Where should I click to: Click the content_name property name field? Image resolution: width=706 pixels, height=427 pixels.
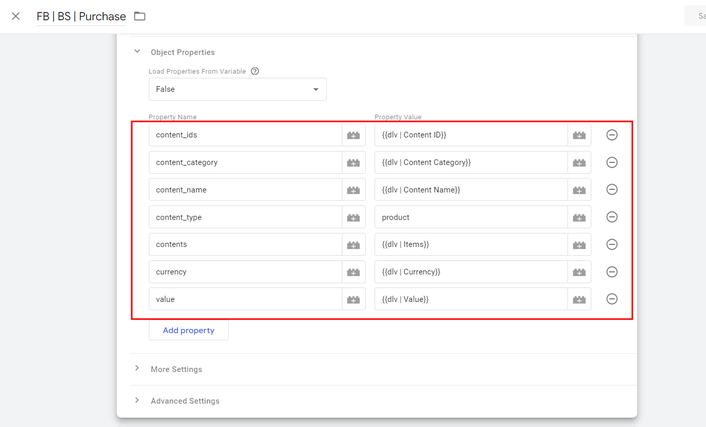(245, 190)
